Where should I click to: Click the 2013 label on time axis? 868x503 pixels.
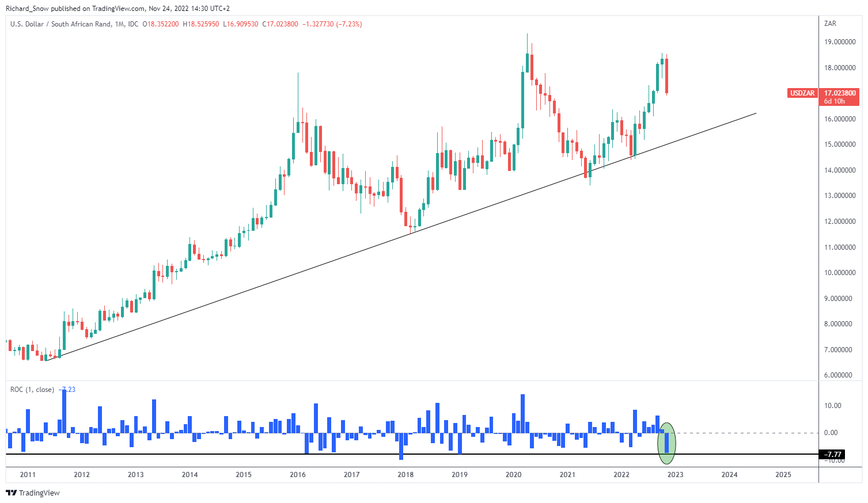coord(136,475)
